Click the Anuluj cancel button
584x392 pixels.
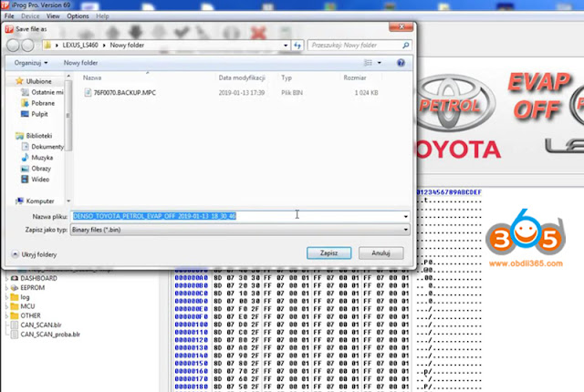(381, 253)
